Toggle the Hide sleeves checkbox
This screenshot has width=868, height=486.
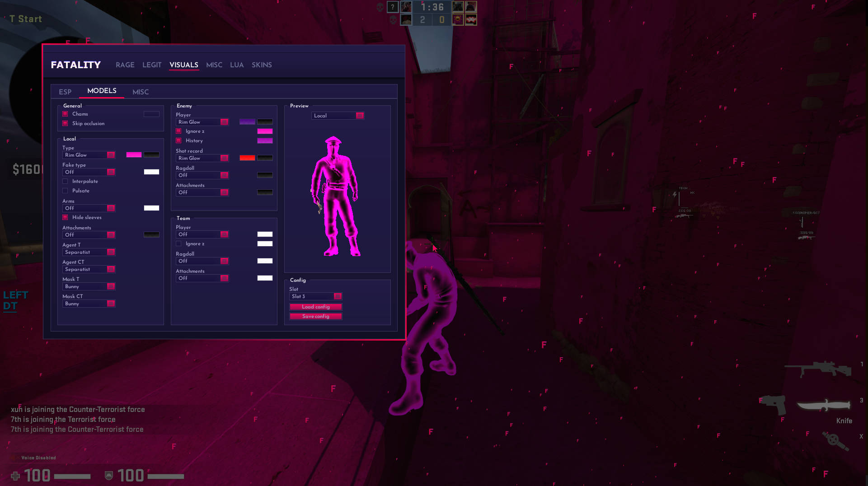click(x=65, y=217)
